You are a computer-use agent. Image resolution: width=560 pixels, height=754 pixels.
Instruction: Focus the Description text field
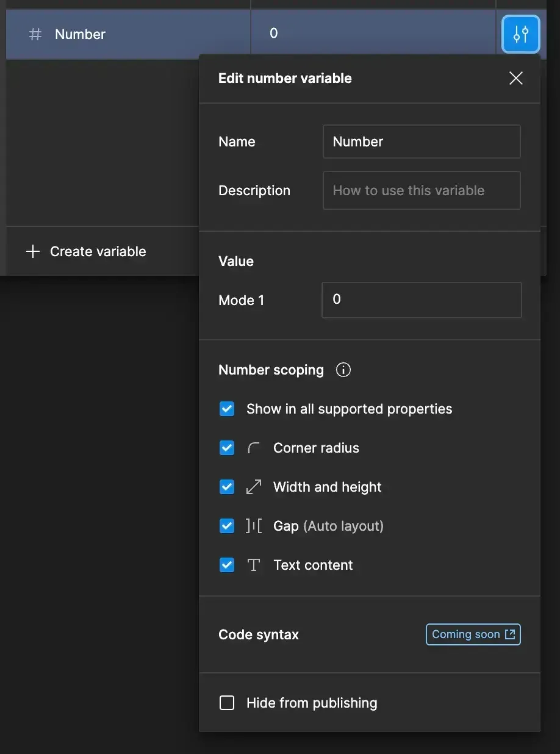point(421,190)
